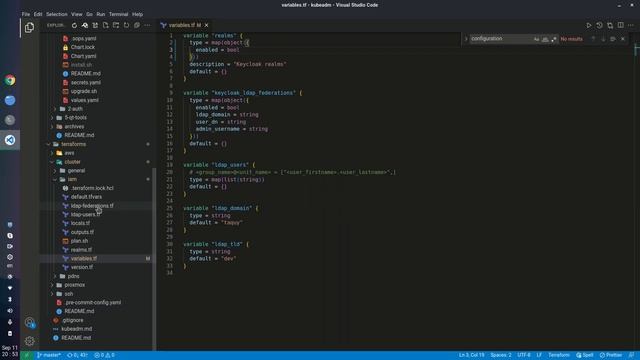Open the File menu

tap(26, 14)
